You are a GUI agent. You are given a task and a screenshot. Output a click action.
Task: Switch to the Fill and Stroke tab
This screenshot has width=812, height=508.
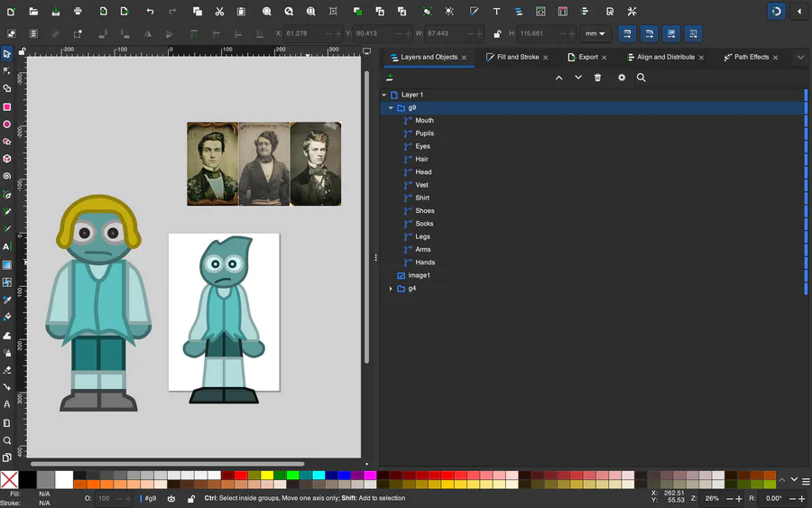tap(517, 57)
